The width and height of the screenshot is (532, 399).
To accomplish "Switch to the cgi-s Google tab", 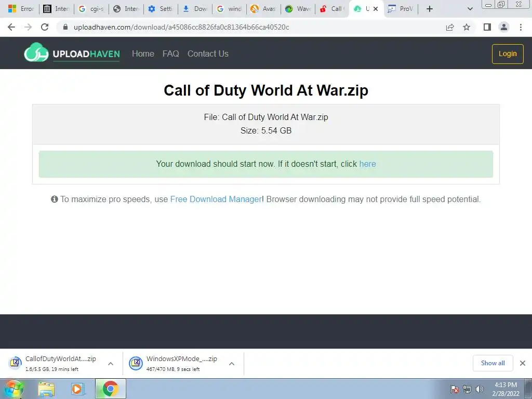I will pos(91,9).
